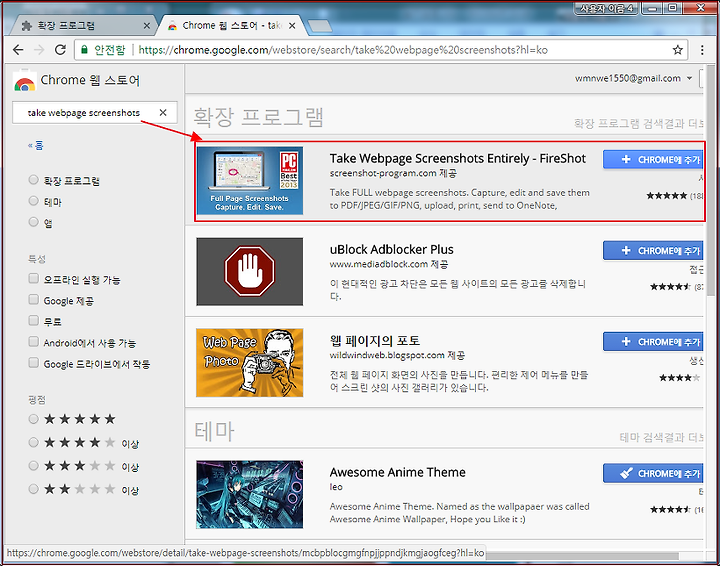The image size is (720, 566).
Task: Enable Android에서 사용 가능 filter
Action: click(x=33, y=341)
